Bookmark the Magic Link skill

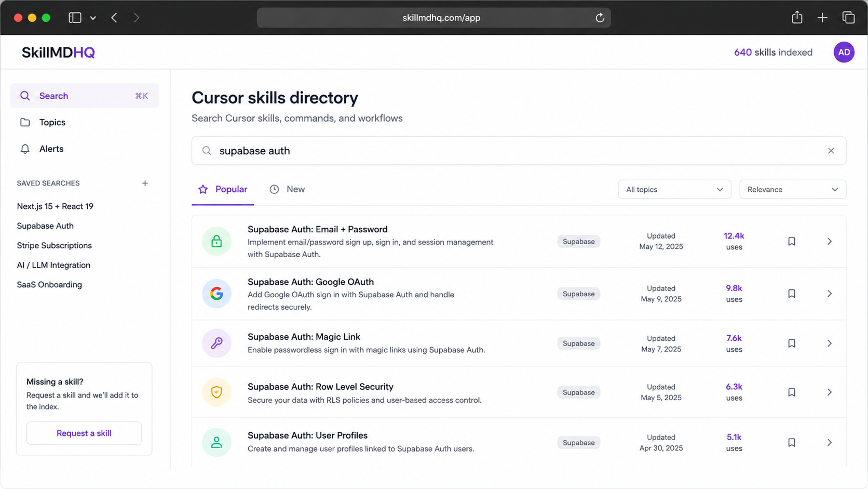click(791, 343)
